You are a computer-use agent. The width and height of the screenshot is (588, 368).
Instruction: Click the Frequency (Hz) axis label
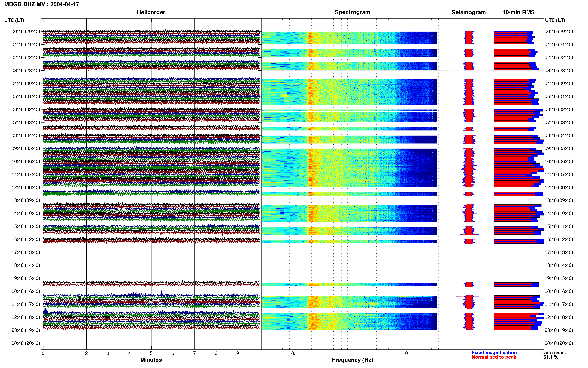(352, 360)
